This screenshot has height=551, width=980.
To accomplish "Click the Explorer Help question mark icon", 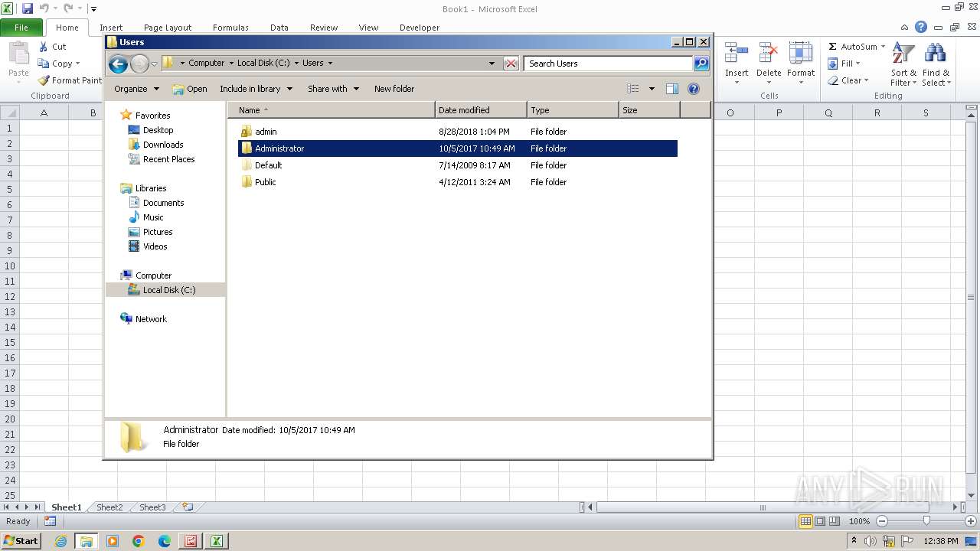I will [694, 89].
